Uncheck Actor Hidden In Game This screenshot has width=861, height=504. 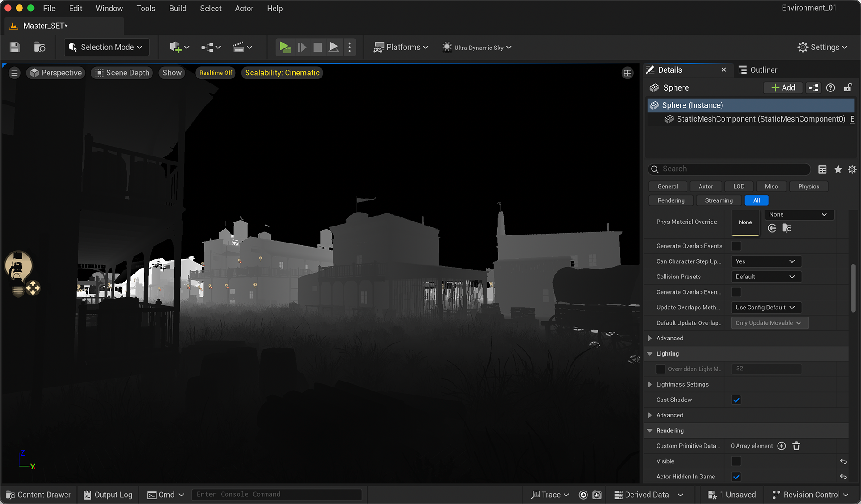tap(736, 476)
